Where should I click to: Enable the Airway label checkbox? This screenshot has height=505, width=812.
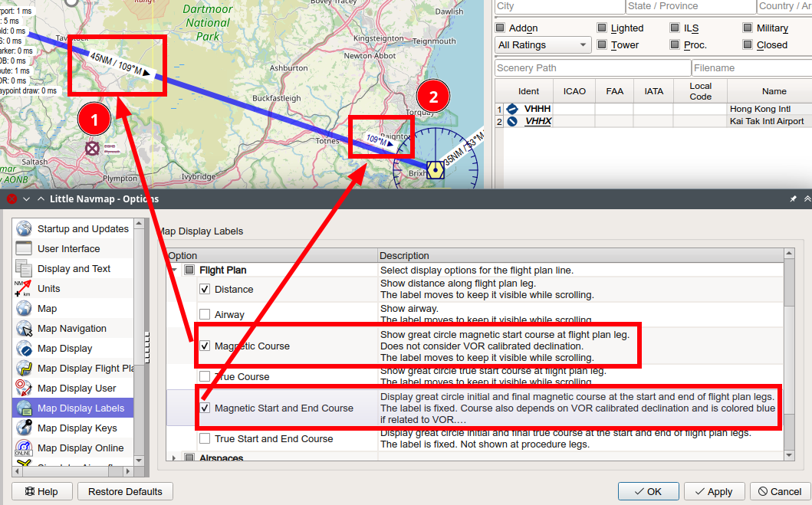point(205,315)
